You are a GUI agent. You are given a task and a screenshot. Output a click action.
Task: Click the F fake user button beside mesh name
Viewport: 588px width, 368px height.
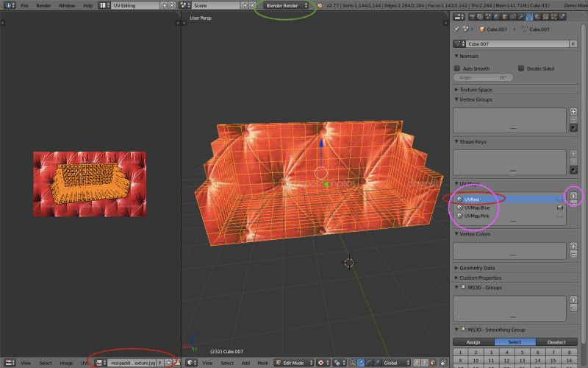coord(573,43)
